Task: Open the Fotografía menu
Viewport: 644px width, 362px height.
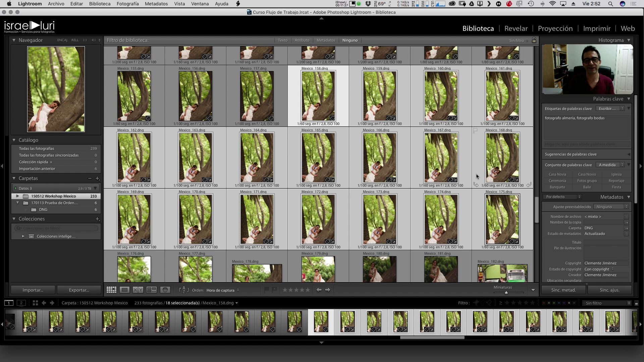Action: click(127, 4)
